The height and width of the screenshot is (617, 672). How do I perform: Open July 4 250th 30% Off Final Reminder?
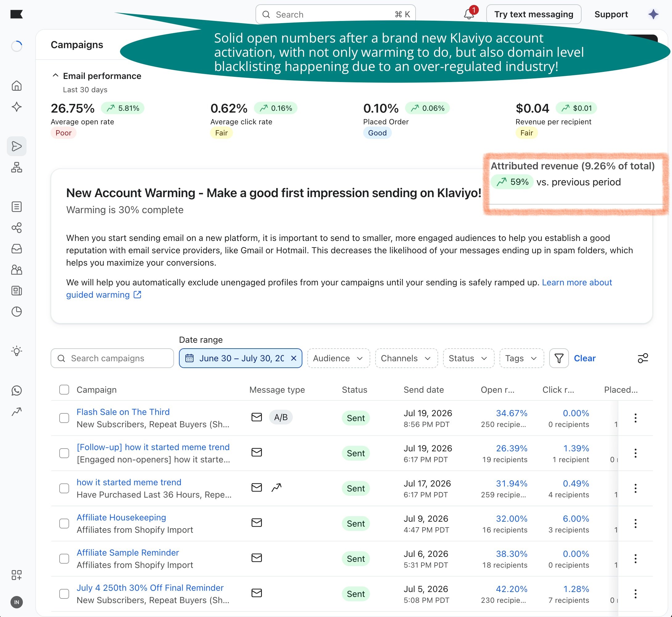(150, 588)
